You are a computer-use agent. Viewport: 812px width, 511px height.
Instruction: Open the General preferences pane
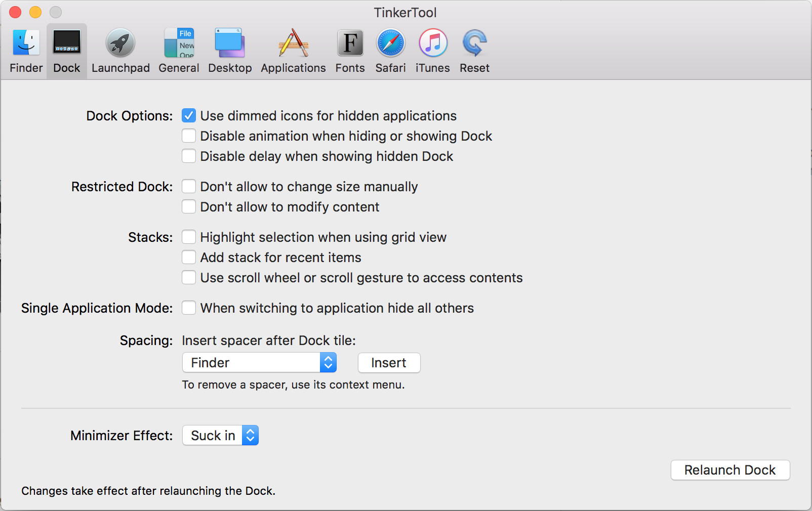click(x=178, y=48)
